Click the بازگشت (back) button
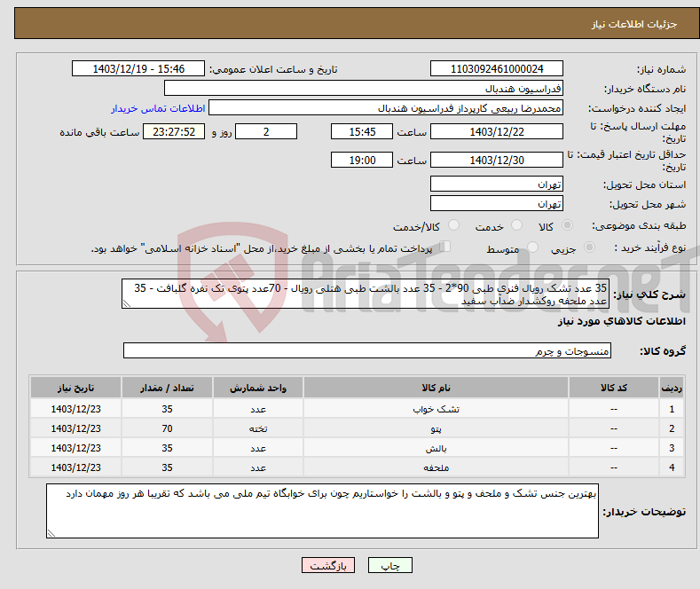This screenshot has height=589, width=700. coord(328,565)
